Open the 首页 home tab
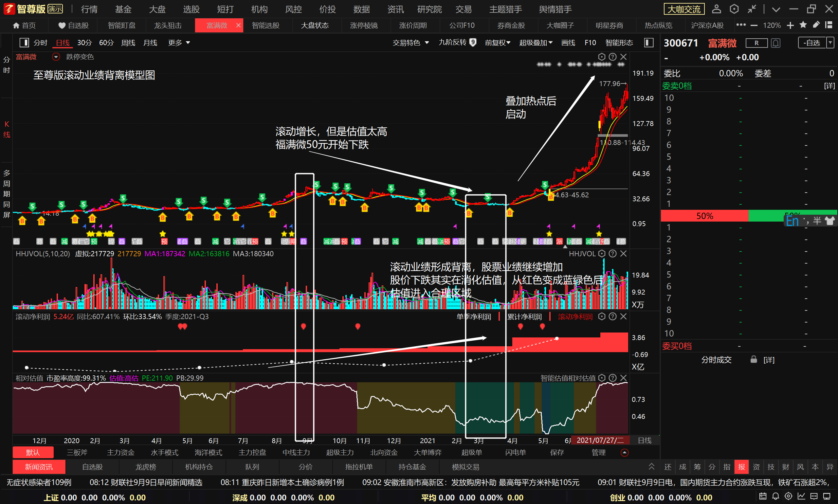The width and height of the screenshot is (838, 504). 24,26
